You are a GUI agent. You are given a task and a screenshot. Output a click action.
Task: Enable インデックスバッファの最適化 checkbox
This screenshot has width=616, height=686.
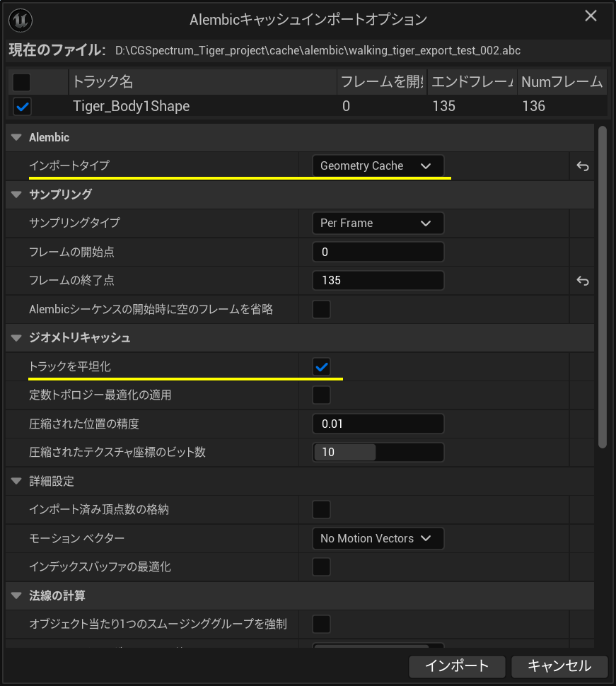[321, 566]
